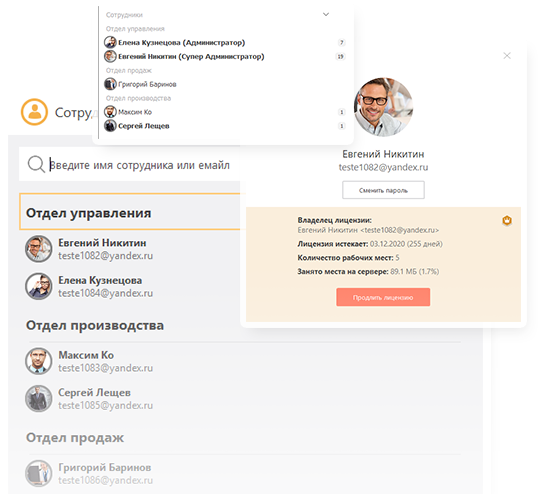Click Сергей Лещев's avatar in employee list
The image size is (538, 494).
(39, 398)
